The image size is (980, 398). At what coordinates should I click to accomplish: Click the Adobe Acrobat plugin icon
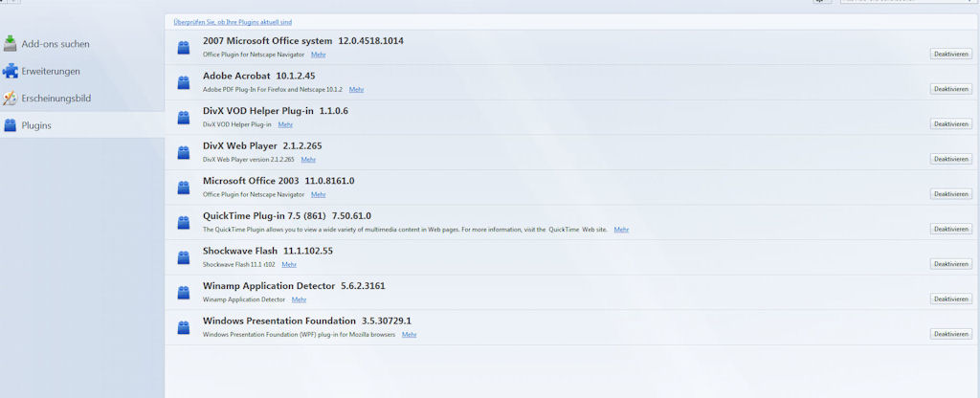click(183, 82)
